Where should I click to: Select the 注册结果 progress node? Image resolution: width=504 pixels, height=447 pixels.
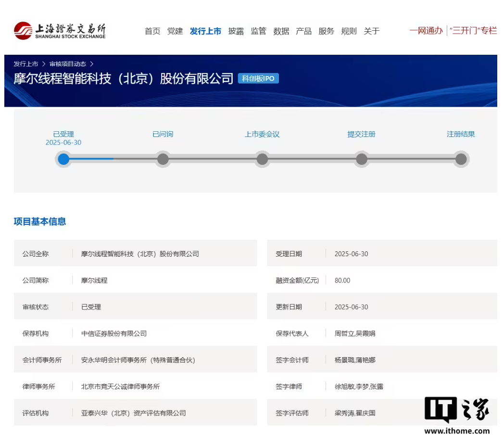461,159
